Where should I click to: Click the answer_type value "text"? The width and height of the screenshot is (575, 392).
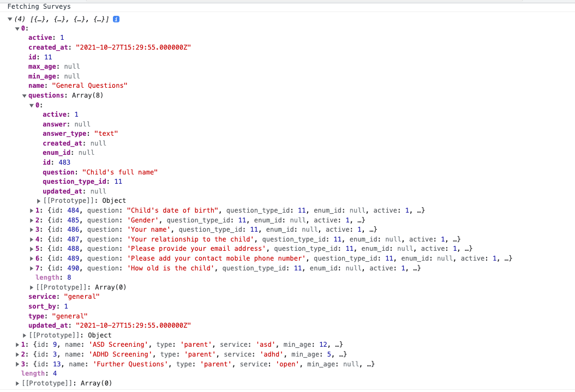click(106, 134)
